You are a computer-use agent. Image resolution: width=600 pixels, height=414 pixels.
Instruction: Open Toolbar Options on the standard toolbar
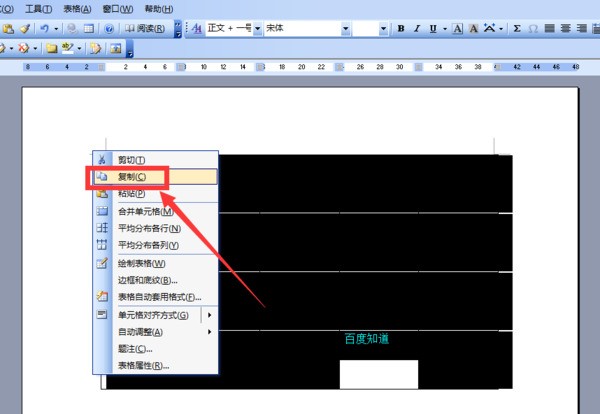178,29
